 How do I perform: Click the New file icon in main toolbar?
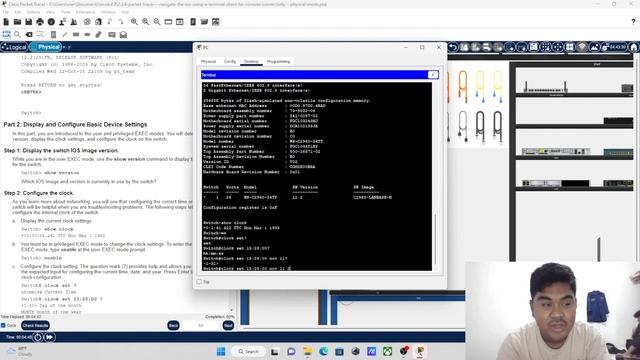[6, 22]
